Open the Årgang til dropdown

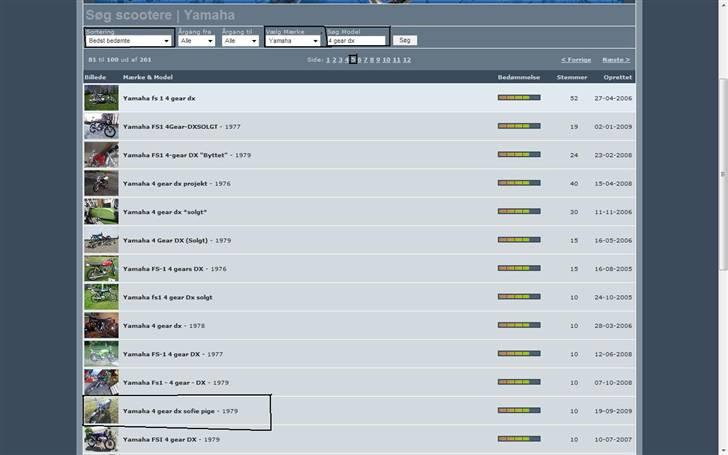coord(240,41)
